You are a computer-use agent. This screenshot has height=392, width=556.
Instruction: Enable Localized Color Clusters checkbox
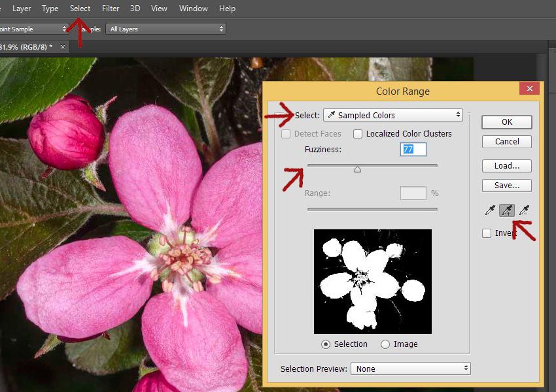click(x=358, y=134)
